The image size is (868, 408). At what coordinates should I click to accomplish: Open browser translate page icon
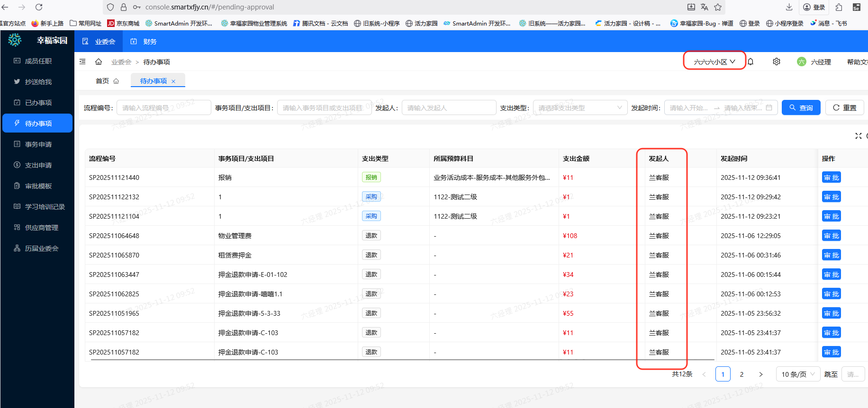click(x=705, y=7)
